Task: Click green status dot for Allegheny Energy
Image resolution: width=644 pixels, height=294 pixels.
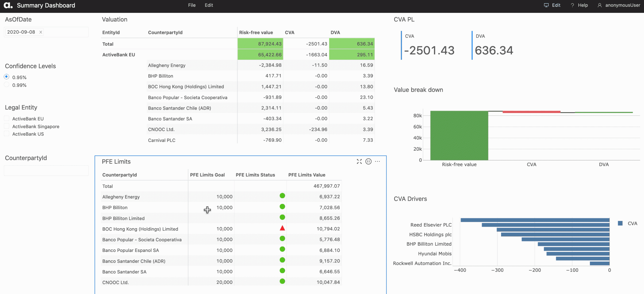Action: click(x=282, y=196)
